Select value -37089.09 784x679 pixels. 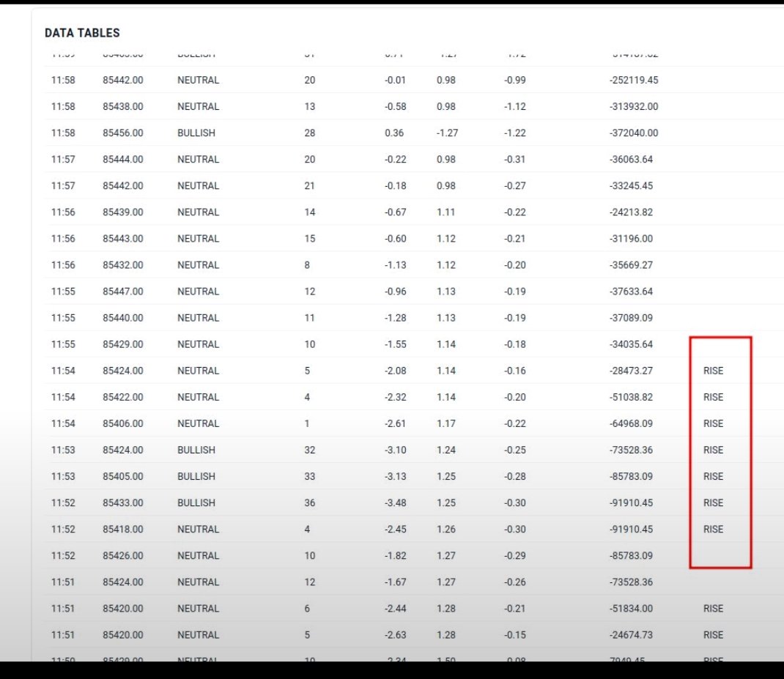pyautogui.click(x=631, y=318)
